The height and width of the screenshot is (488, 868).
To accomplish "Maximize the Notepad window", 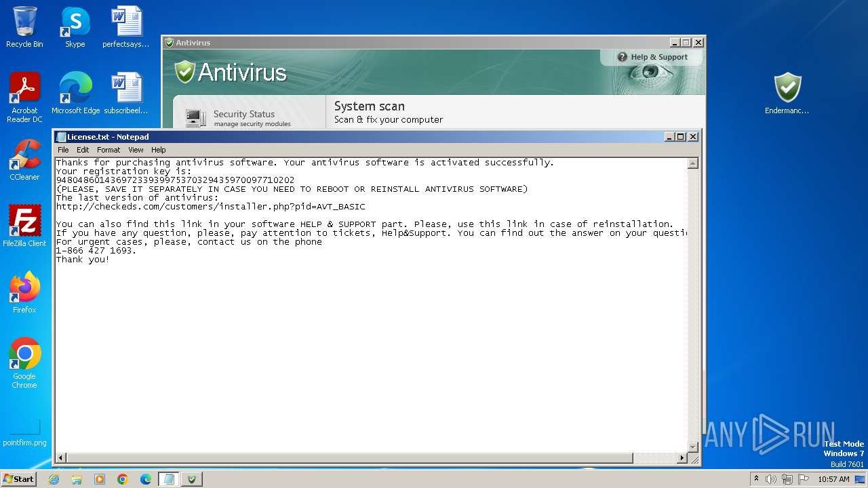I will (x=681, y=137).
